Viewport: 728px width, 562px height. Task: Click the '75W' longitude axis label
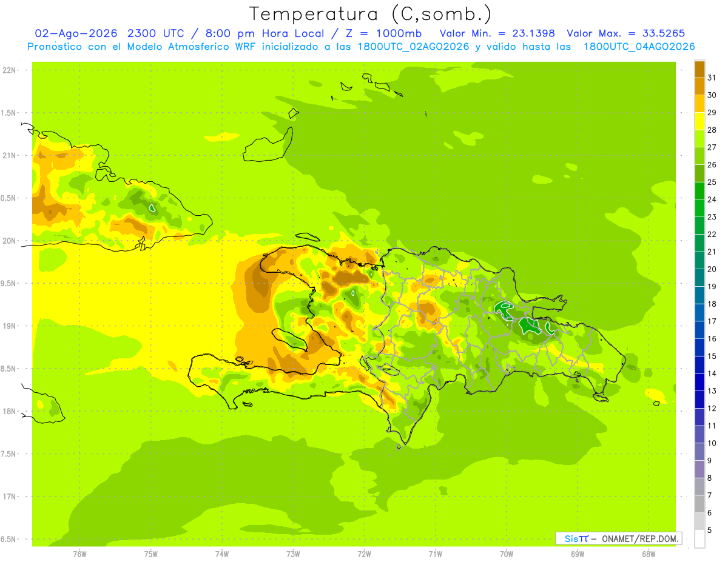tap(151, 554)
